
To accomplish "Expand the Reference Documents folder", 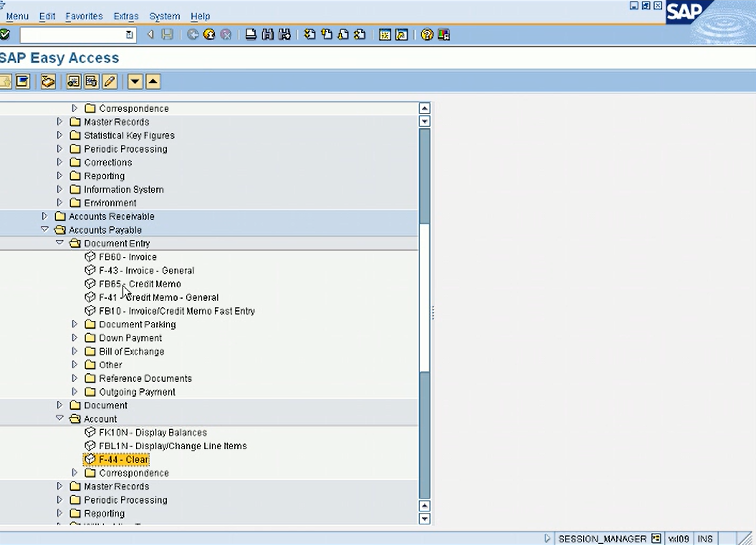I will [75, 378].
